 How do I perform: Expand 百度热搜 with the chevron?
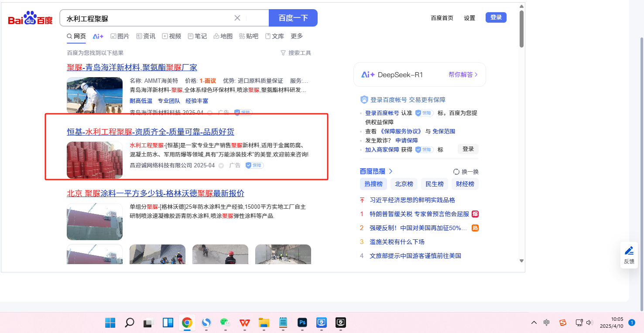coord(391,171)
